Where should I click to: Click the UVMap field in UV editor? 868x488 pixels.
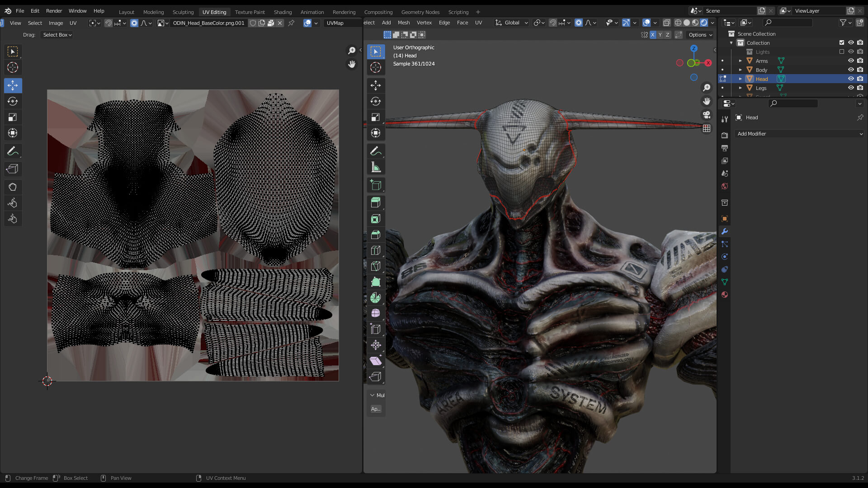[342, 23]
